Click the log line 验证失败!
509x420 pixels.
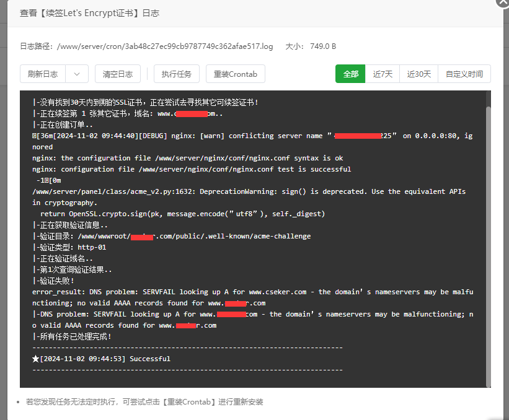(53, 281)
